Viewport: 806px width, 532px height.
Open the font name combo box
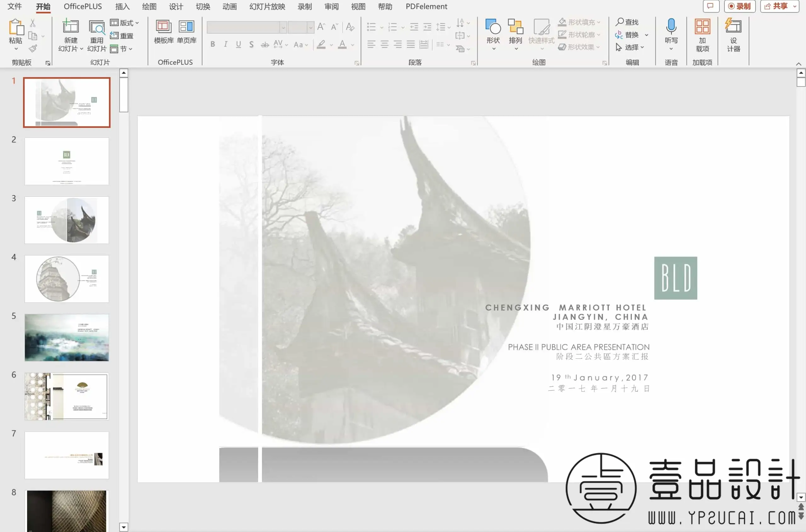(x=247, y=27)
